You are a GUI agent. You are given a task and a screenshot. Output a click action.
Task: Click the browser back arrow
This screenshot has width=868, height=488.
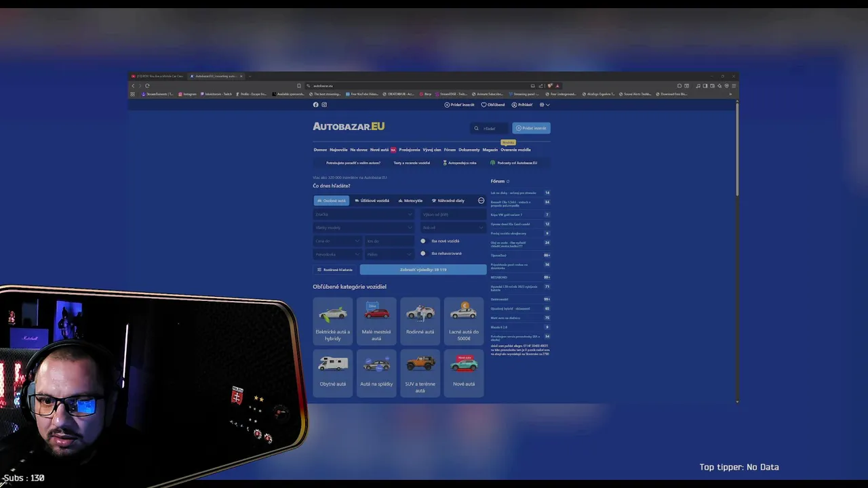133,85
